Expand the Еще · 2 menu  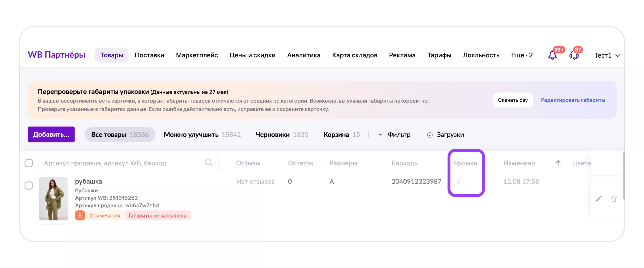pyautogui.click(x=522, y=55)
